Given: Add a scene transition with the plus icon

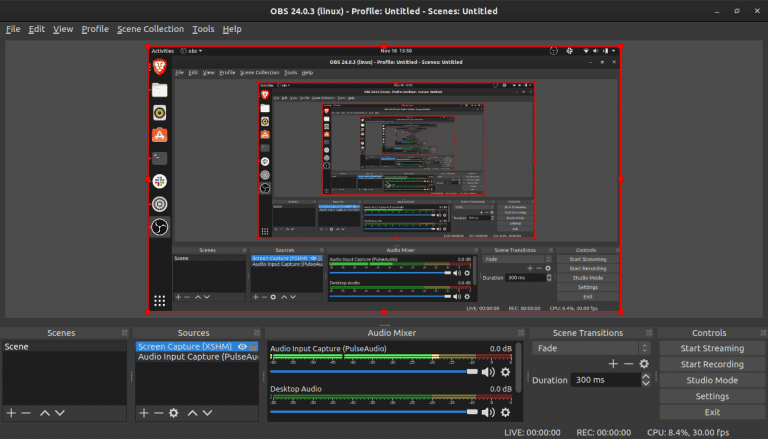Looking at the screenshot, I should (x=613, y=364).
